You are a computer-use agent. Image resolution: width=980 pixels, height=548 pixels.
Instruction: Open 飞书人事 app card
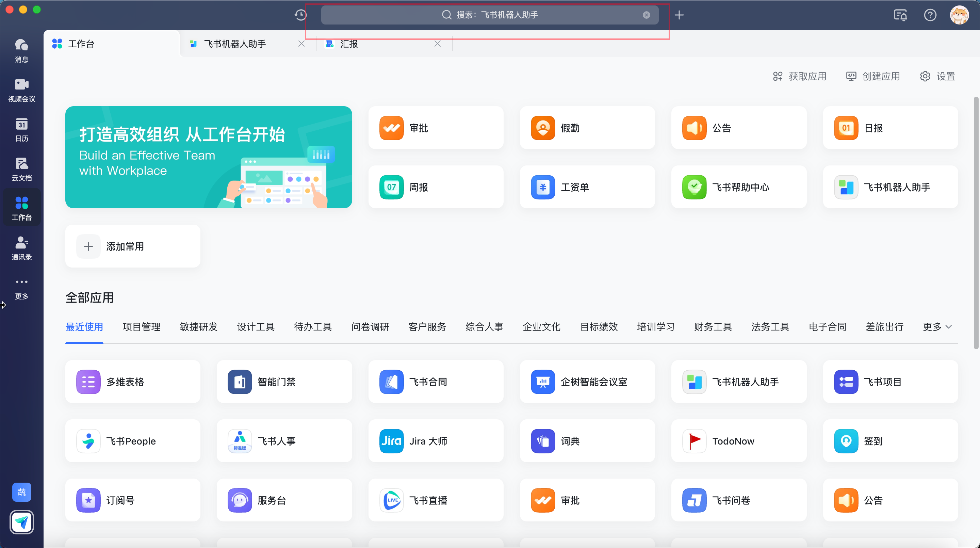(x=284, y=441)
